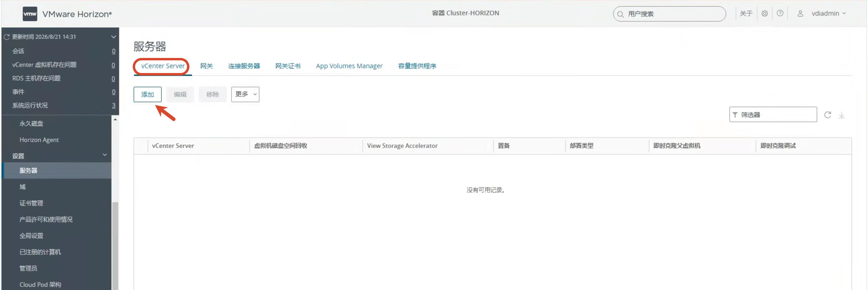This screenshot has width=868, height=290.
Task: Select 产品许可和使用情况 in sidebar
Action: point(46,219)
